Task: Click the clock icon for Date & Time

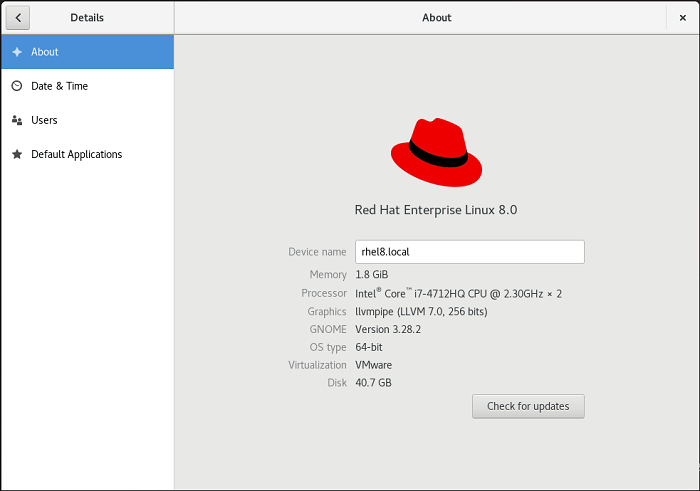Action: pos(17,86)
